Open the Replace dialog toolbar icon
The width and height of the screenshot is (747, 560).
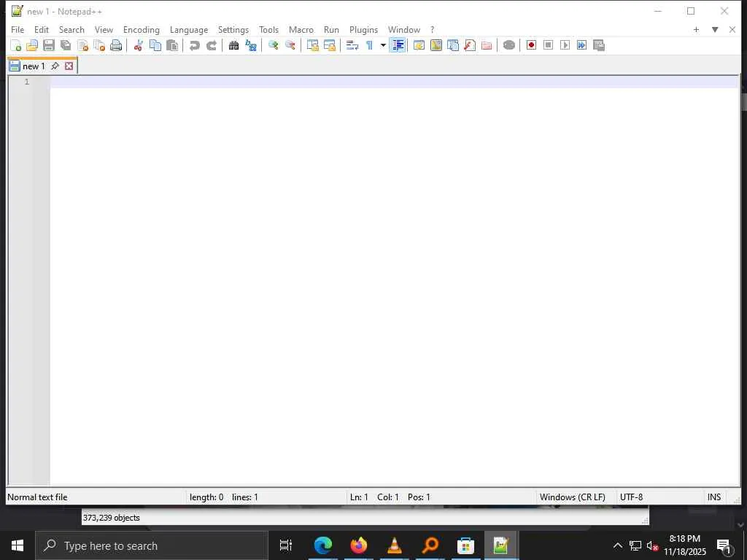251,45
